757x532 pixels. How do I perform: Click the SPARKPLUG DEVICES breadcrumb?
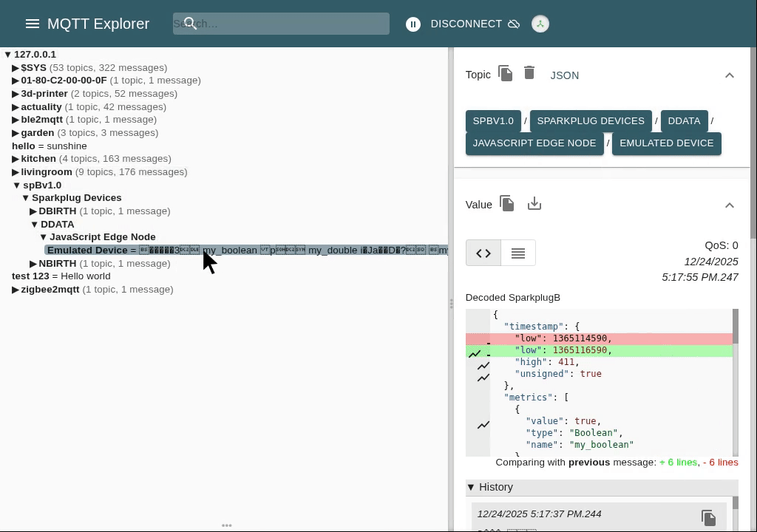[x=591, y=120]
